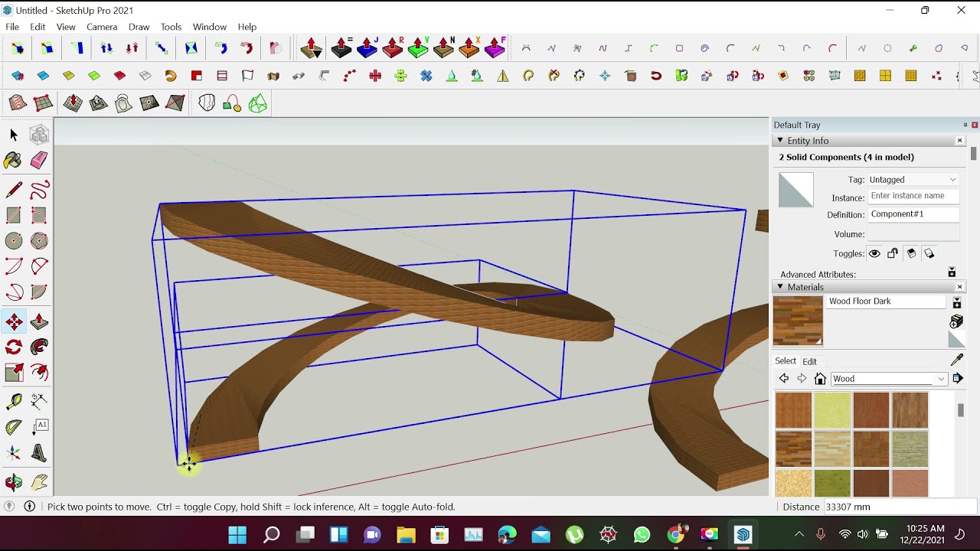The width and height of the screenshot is (980, 551).
Task: Activate the Line pencil tool
Action: coord(14,189)
